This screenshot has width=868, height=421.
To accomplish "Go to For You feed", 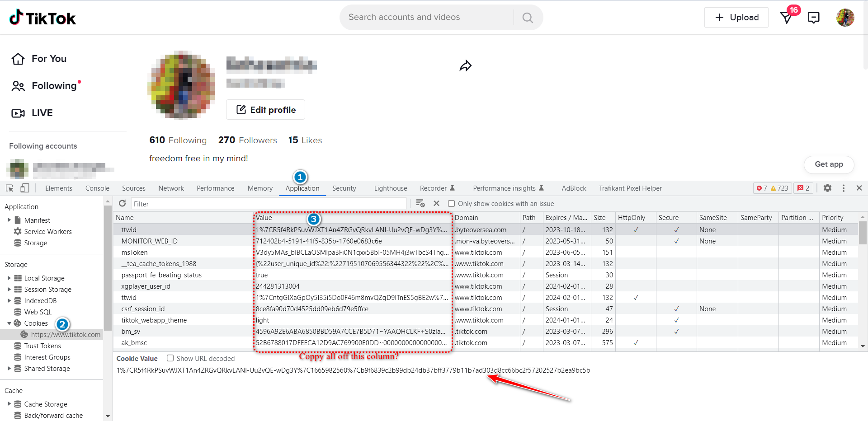I will [x=39, y=59].
